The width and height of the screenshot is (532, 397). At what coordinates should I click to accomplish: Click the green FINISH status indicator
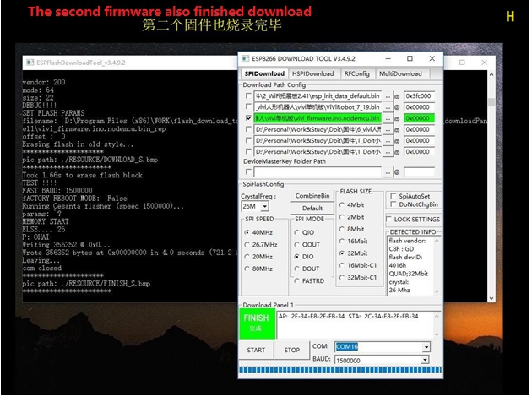point(258,324)
